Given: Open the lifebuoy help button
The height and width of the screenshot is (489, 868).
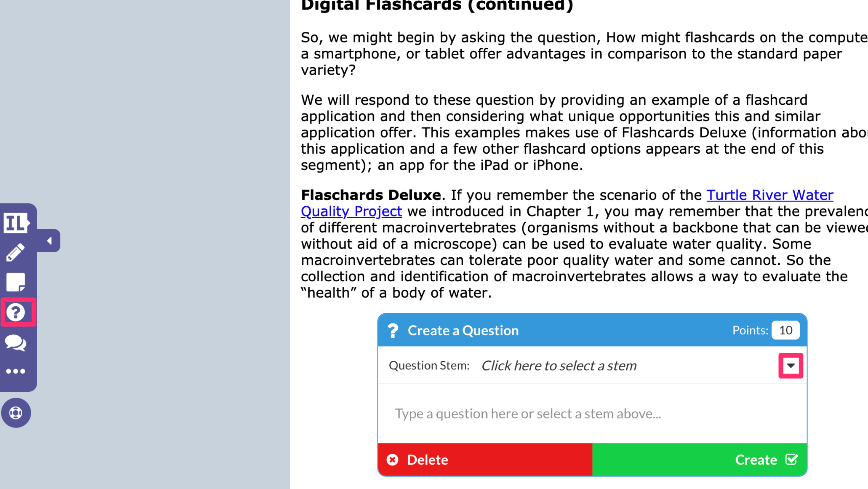Looking at the screenshot, I should pyautogui.click(x=16, y=413).
